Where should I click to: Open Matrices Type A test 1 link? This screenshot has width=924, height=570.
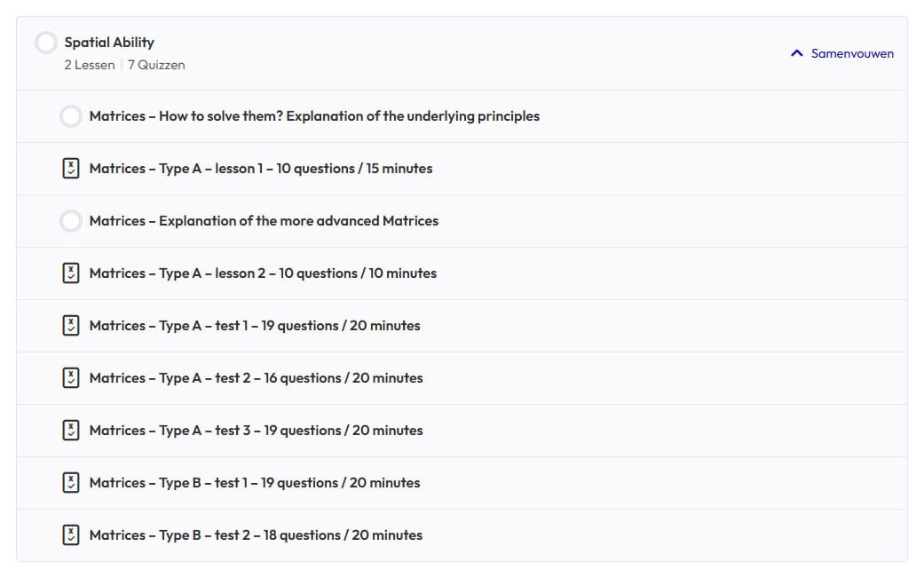(255, 326)
